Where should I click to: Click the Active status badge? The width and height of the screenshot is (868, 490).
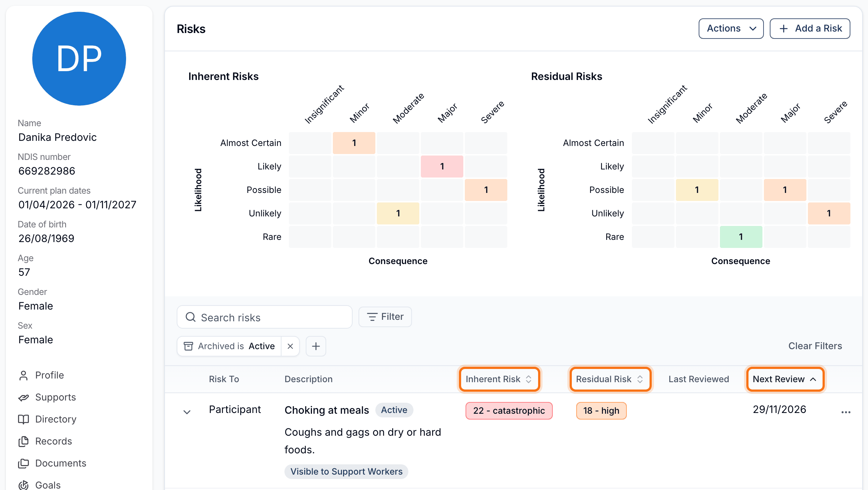(x=394, y=410)
